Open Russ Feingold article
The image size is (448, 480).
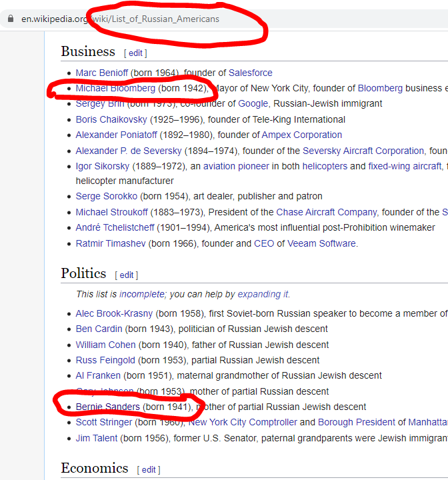coord(105,360)
